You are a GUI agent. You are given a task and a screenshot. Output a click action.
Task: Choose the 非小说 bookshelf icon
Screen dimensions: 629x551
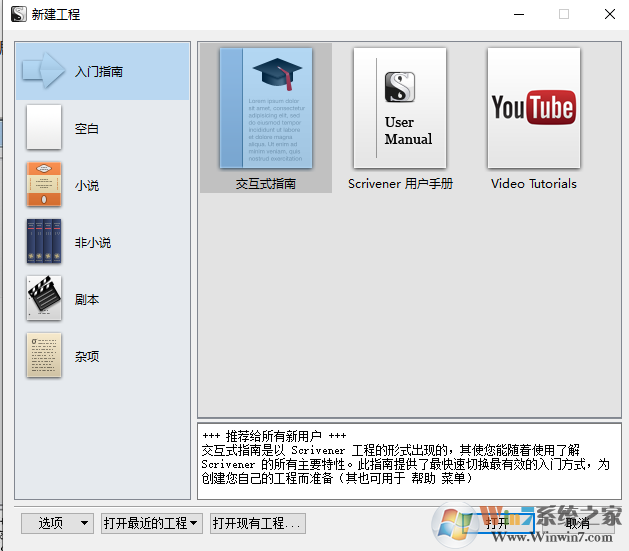click(x=43, y=242)
